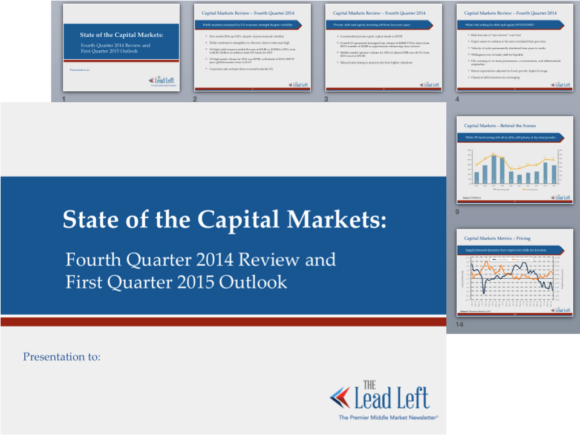Click the slide number 9 label
580x435 pixels.
click(x=457, y=212)
